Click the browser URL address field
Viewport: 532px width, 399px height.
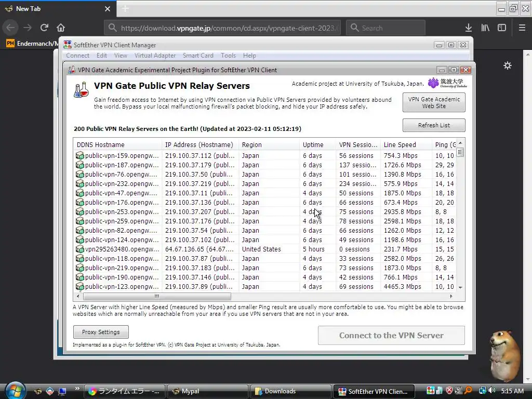pos(222,28)
